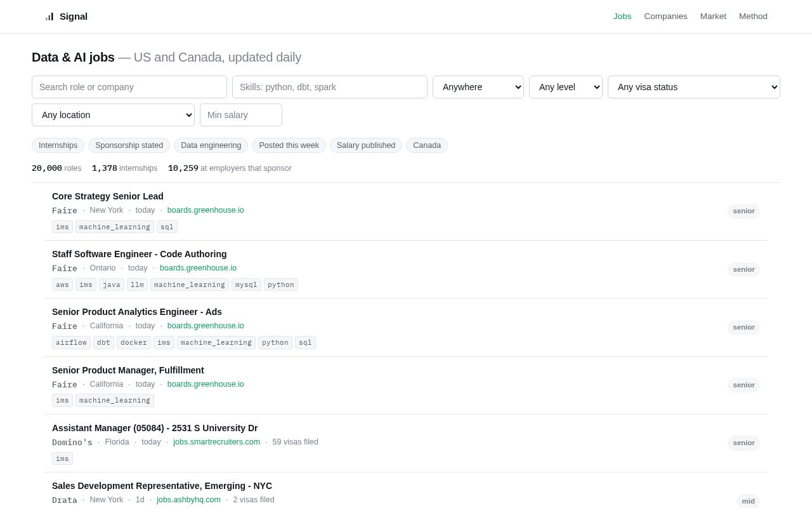812x508 pixels.
Task: Click jobs.smartrecruiters.com link
Action: 216,442
